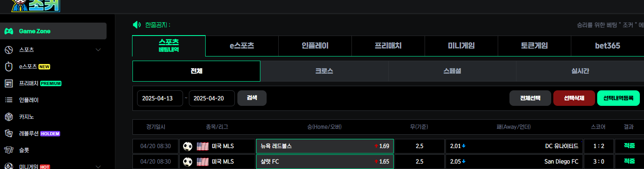Open the 2025-04-13 start date picker
Screen dimensions: 644x169
coord(160,98)
